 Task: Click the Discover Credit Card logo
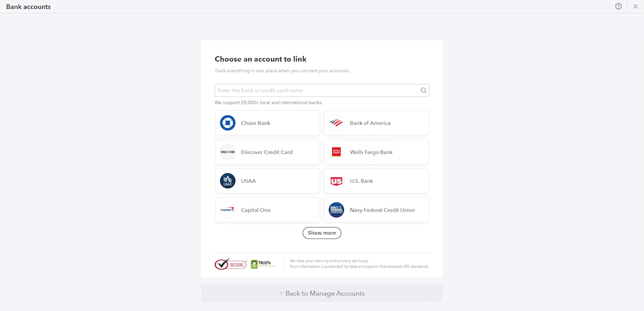pyautogui.click(x=228, y=152)
